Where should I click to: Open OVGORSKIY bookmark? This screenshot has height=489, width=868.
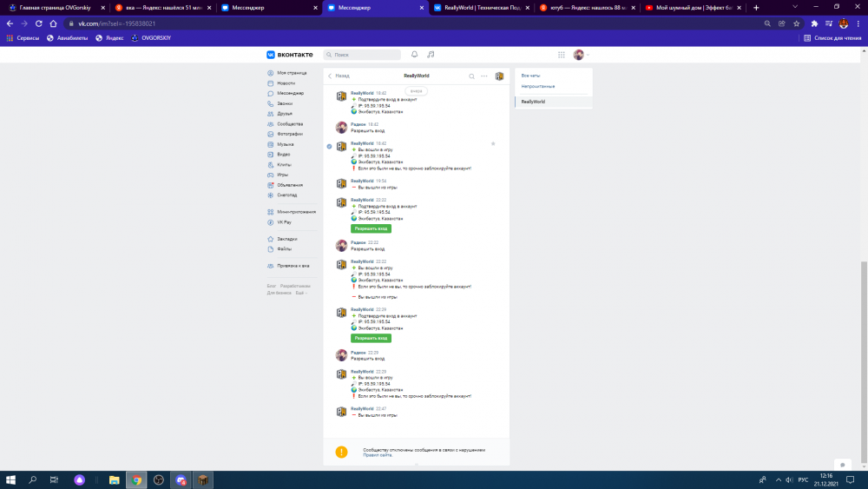151,38
